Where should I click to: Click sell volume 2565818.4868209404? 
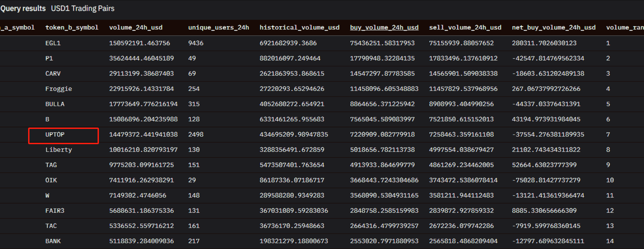[463, 241]
